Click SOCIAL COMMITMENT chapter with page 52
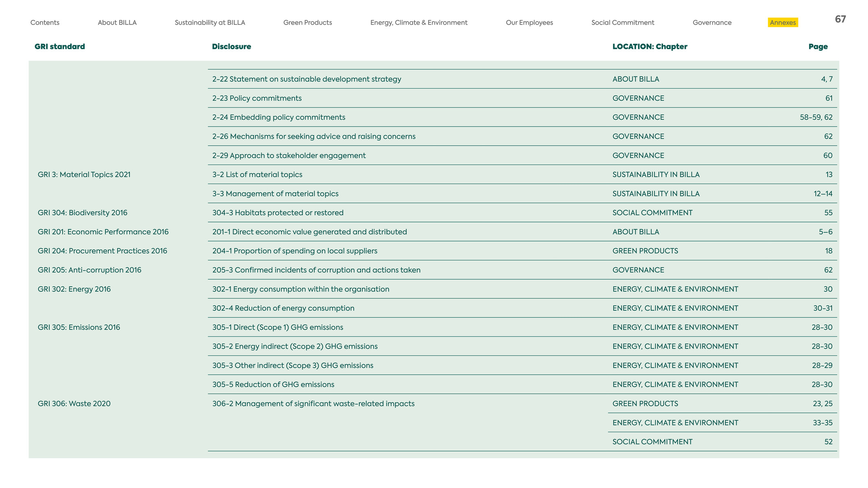 (x=652, y=442)
